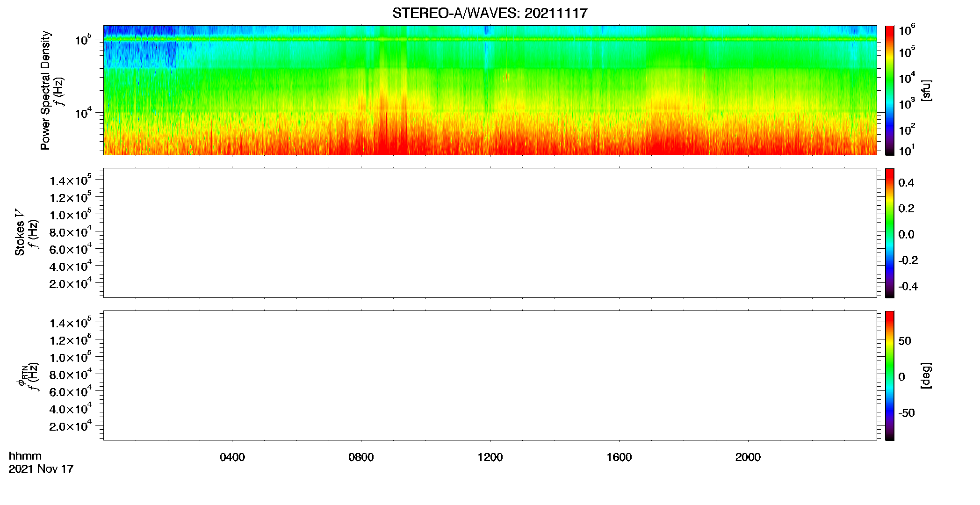Click the φRTN degree colorbar
The width and height of the screenshot is (980, 505).
click(x=889, y=375)
